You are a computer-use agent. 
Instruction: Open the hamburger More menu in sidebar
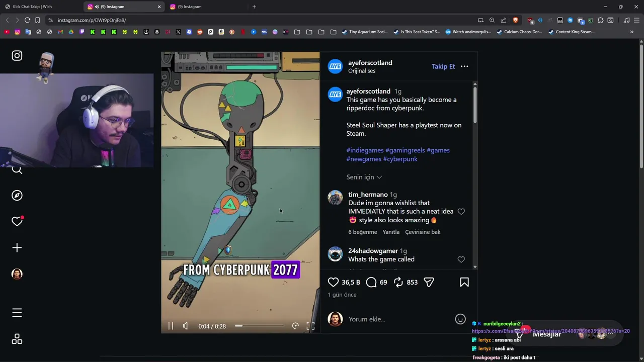pos(17,313)
